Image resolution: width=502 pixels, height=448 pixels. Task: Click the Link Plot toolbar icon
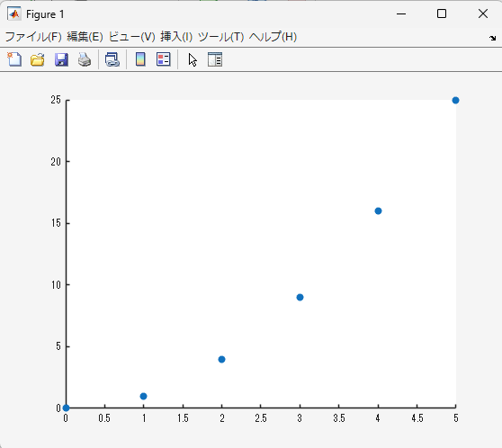[112, 59]
